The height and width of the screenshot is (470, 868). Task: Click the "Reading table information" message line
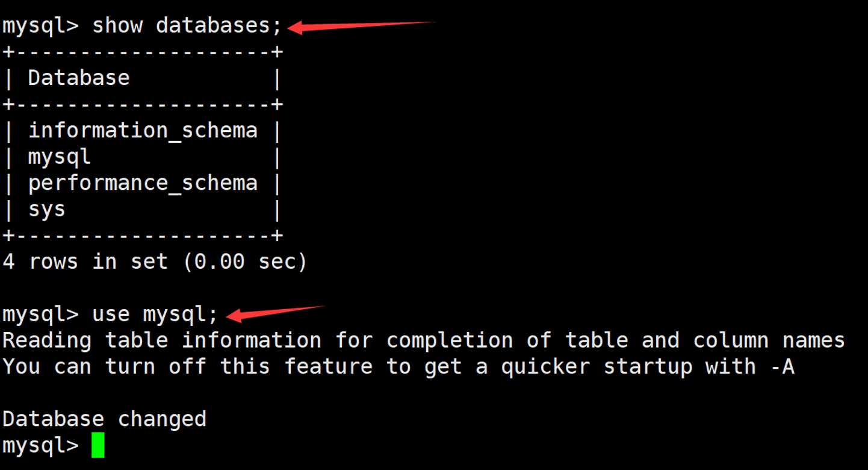pyautogui.click(x=423, y=340)
